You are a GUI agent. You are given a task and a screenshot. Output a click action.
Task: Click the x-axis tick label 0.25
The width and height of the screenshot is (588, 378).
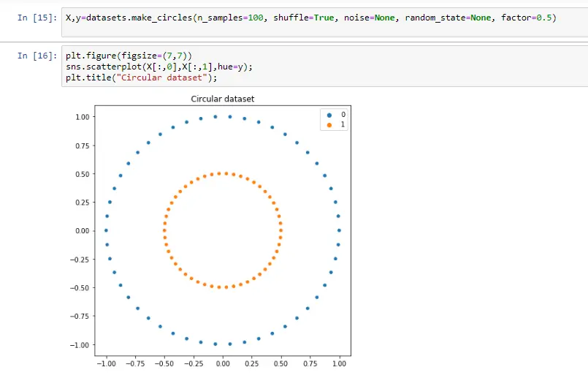click(x=251, y=363)
